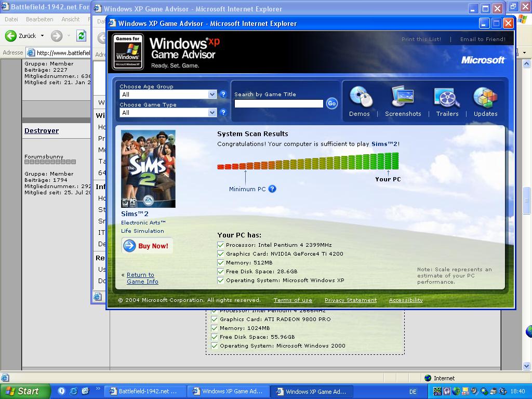This screenshot has width=532, height=399.
Task: Click Return to Game Info link
Action: click(x=142, y=278)
